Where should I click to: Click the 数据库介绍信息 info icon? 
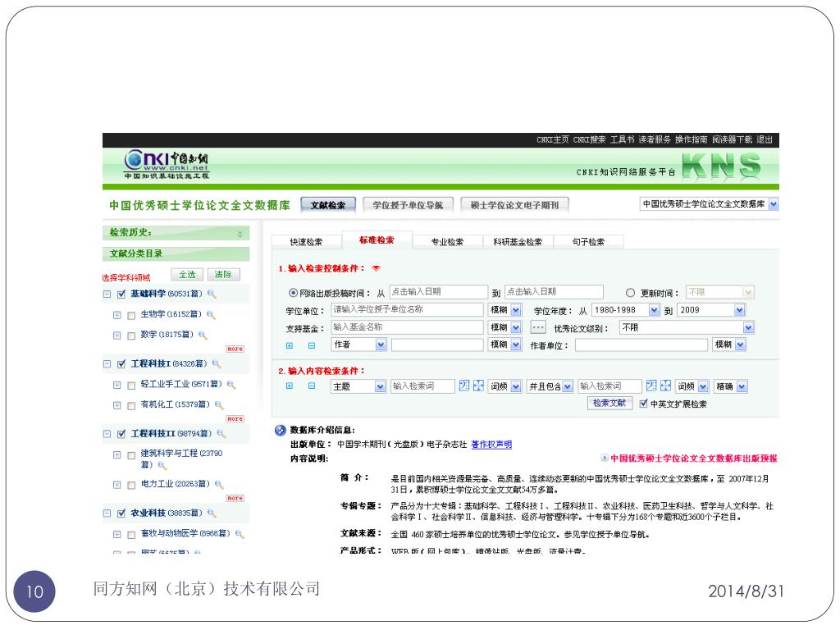point(281,430)
